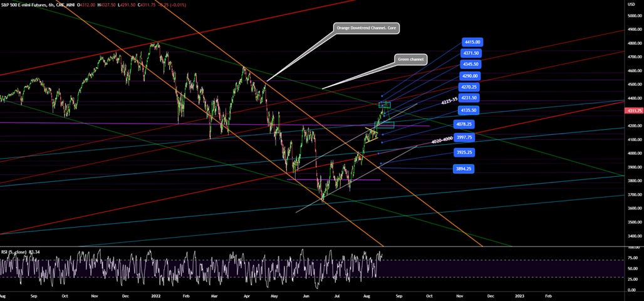Screen dimensions: 644x301
Task: Select the 3997.75 blue price label
Action: 465,139
